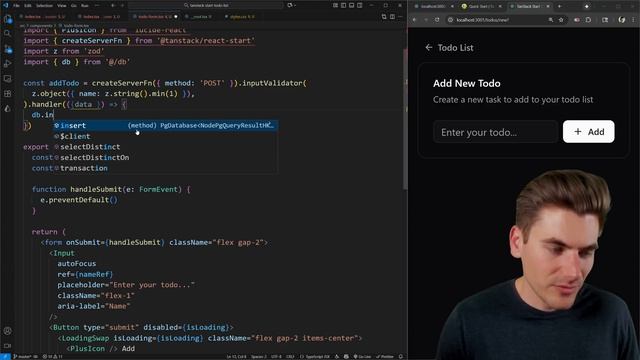The width and height of the screenshot is (640, 360).
Task: Click the Ln, Col cursor position indicator
Action: pos(236,356)
